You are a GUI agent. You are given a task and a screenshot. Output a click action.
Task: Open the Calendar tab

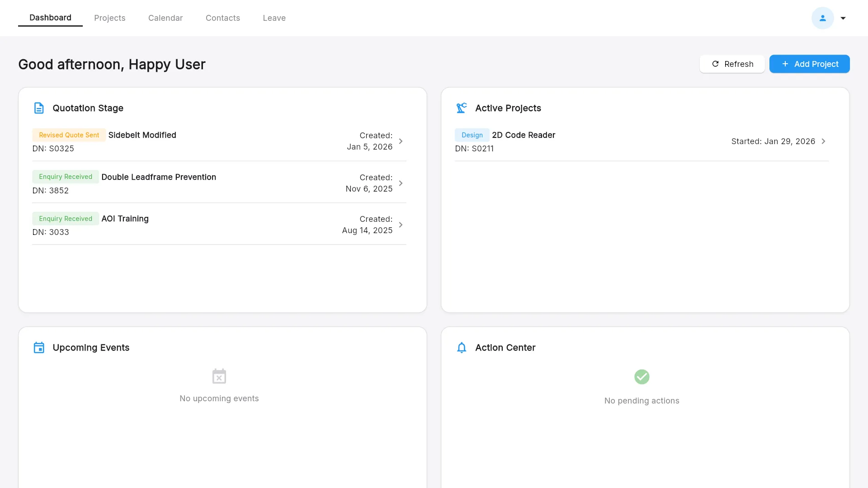pos(165,18)
